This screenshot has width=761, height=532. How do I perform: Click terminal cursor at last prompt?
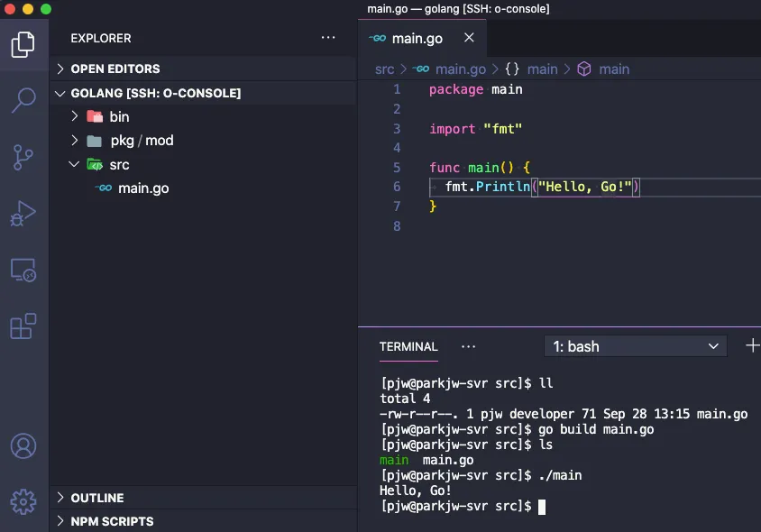(542, 507)
